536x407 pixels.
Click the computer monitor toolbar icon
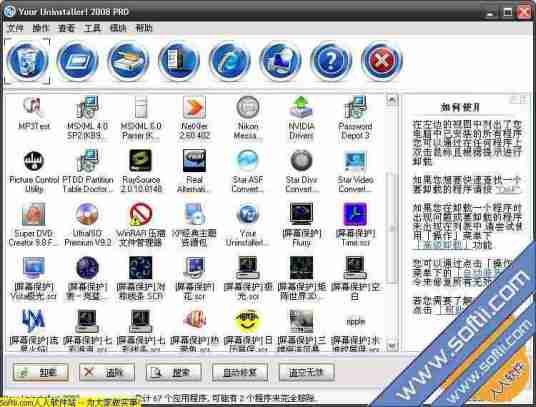click(x=280, y=61)
